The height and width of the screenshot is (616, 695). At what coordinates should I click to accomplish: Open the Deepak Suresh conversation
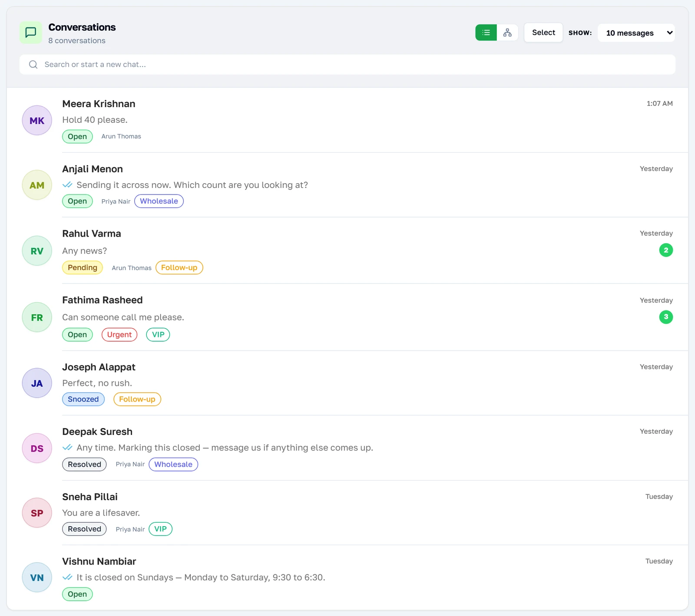[347, 448]
